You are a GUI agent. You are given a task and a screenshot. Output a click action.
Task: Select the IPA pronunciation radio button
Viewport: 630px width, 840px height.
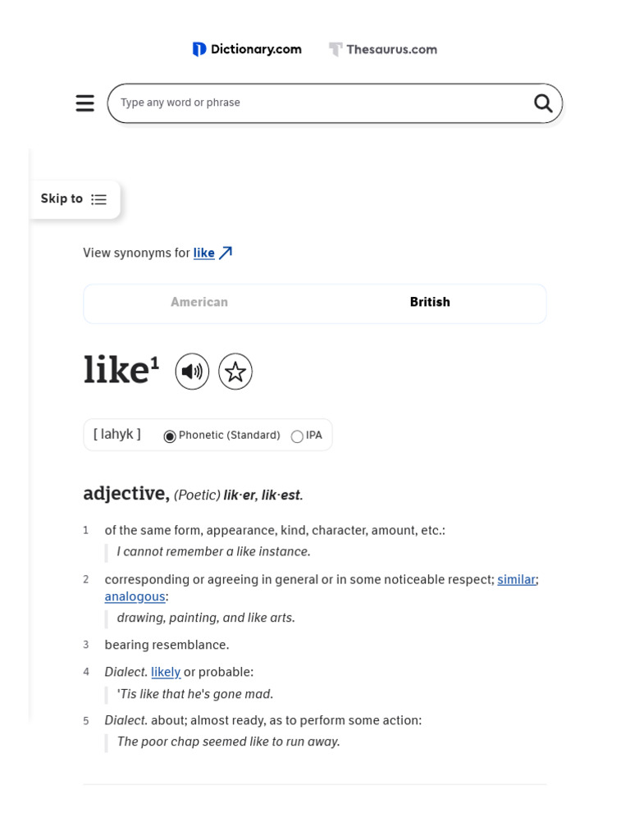coord(297,436)
